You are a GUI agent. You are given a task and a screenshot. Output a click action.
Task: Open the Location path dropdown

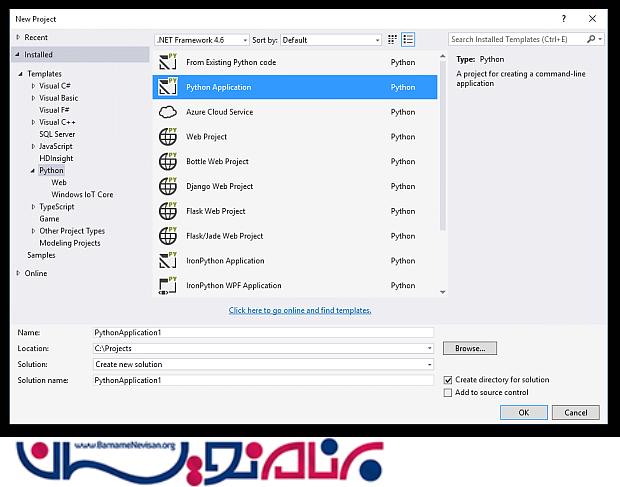(x=429, y=348)
